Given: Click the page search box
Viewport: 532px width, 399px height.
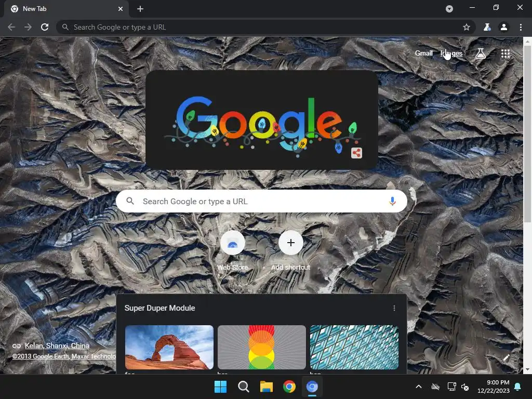Looking at the screenshot, I should click(262, 201).
